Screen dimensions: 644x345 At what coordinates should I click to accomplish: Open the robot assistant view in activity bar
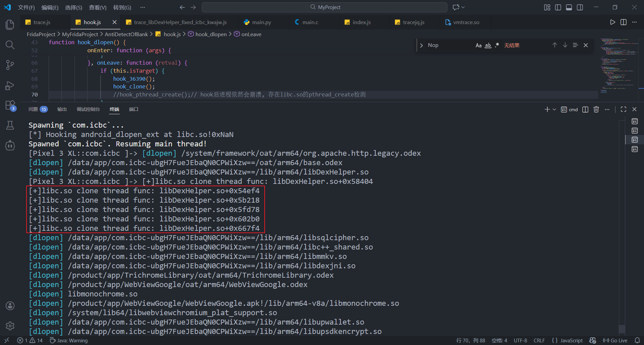pyautogui.click(x=10, y=145)
